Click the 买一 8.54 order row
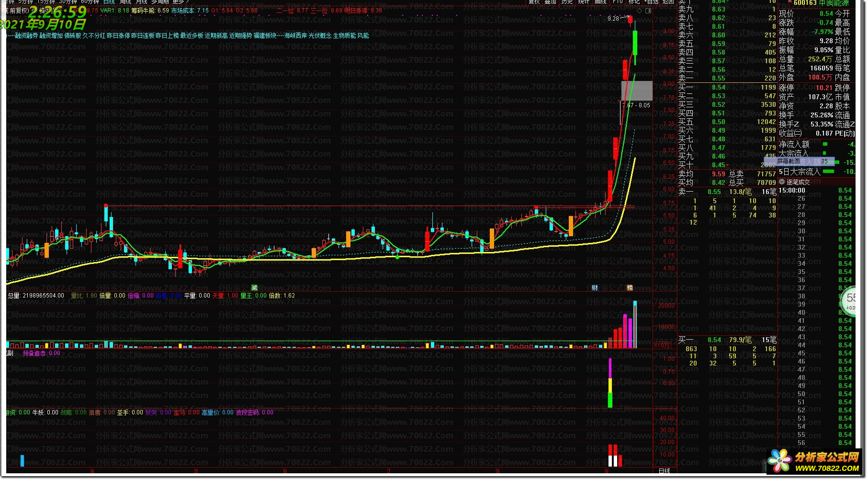Image resolution: width=868 pixels, height=480 pixels. (x=727, y=87)
